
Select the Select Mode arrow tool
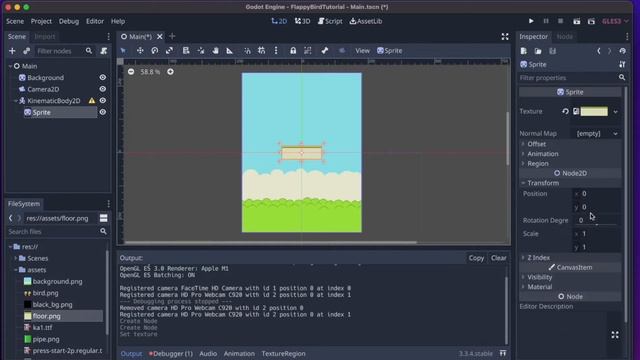[123, 51]
